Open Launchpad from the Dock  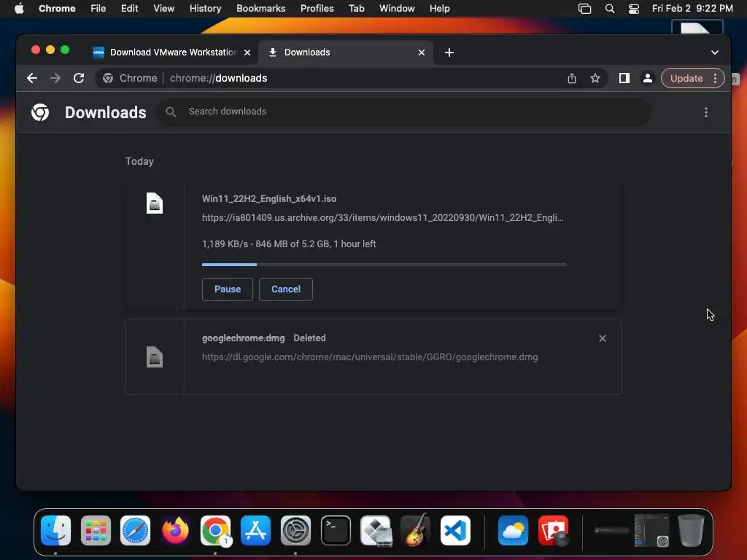click(96, 531)
